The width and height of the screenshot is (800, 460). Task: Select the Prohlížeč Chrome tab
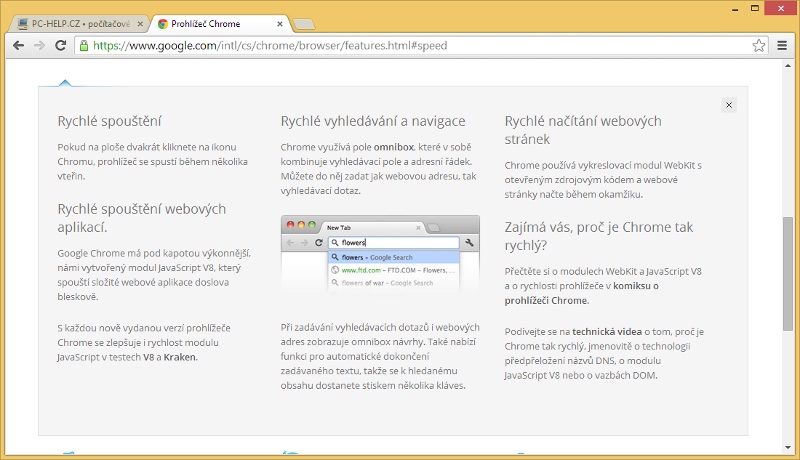tap(212, 23)
